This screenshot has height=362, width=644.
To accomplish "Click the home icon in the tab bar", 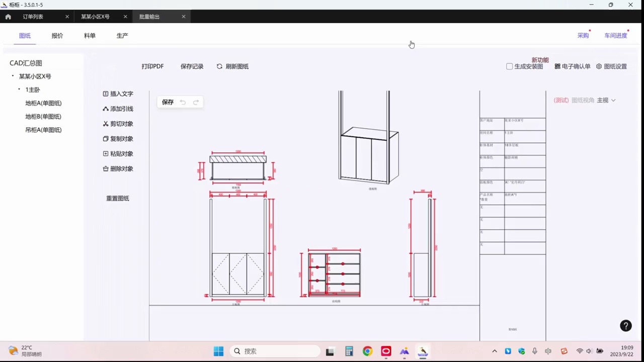I will click(x=8, y=17).
